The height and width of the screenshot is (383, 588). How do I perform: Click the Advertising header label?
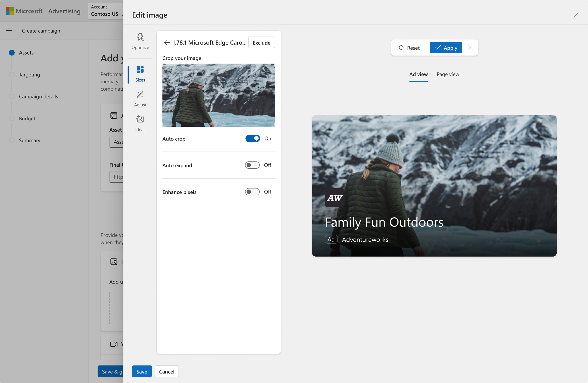(x=64, y=11)
